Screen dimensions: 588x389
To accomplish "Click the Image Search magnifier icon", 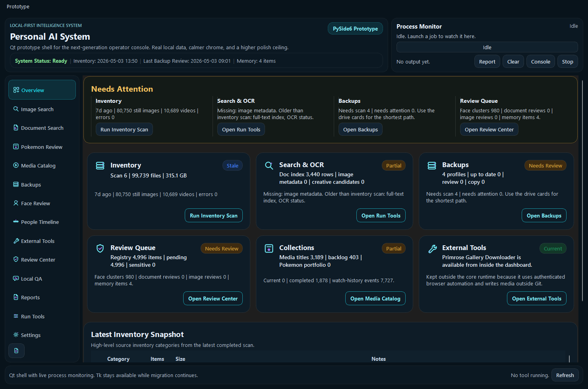I will (x=16, y=109).
